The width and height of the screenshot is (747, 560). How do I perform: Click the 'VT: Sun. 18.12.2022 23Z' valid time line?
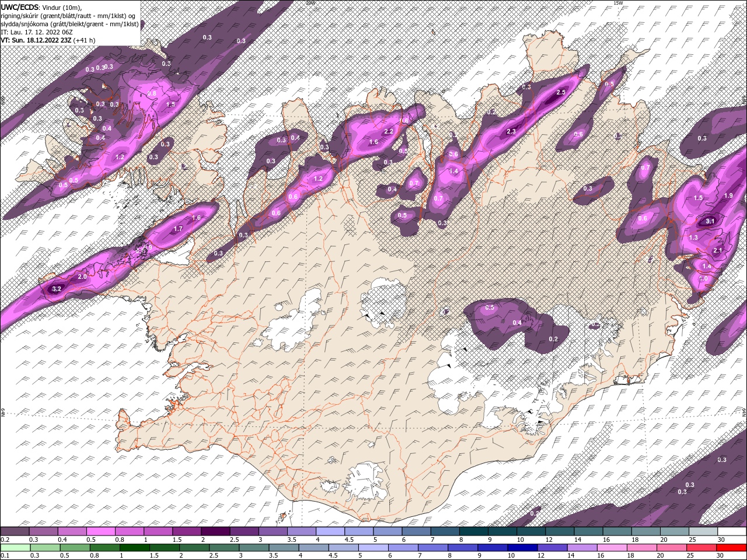pyautogui.click(x=36, y=40)
